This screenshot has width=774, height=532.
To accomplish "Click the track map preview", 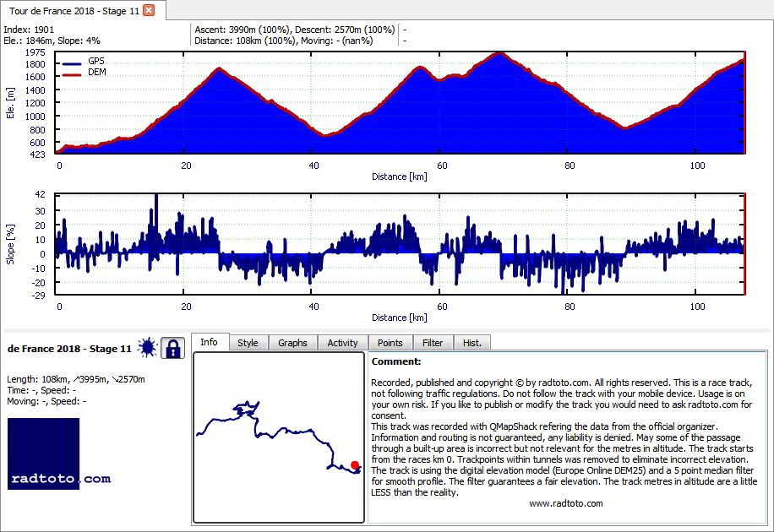I will pos(279,437).
